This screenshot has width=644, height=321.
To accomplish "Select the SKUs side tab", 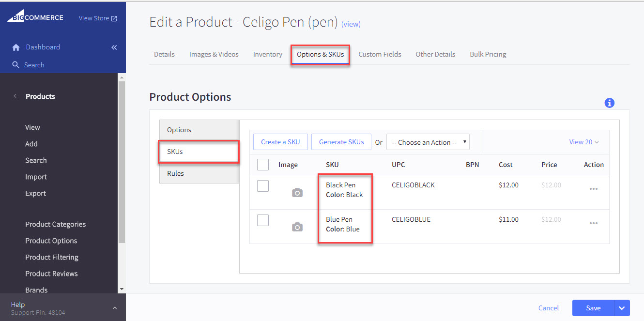I will click(x=199, y=152).
